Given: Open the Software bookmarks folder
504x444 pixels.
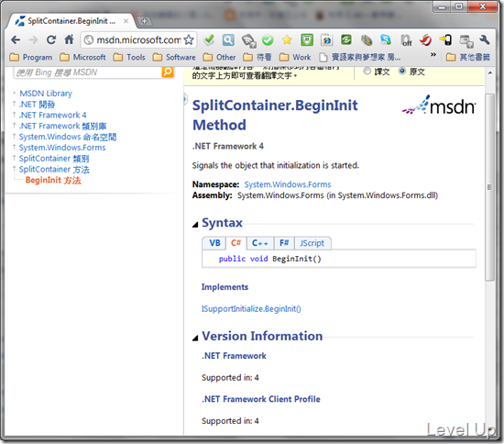Looking at the screenshot, I should pos(174,57).
